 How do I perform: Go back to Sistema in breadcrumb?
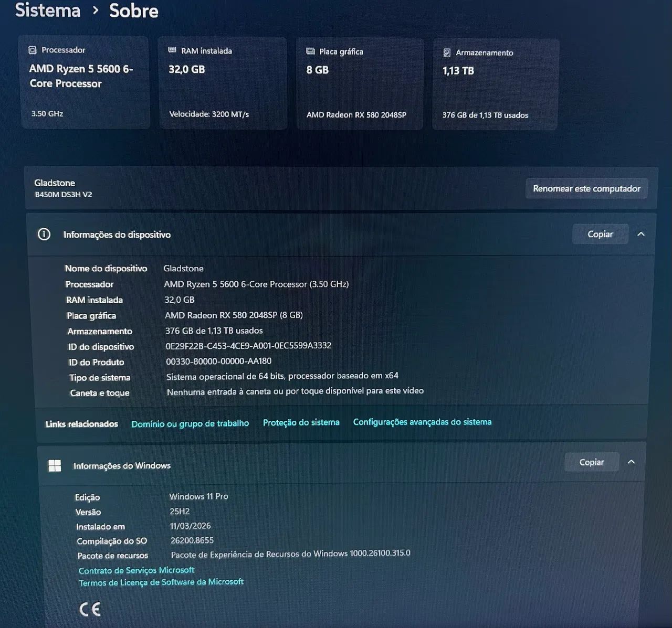pos(48,9)
